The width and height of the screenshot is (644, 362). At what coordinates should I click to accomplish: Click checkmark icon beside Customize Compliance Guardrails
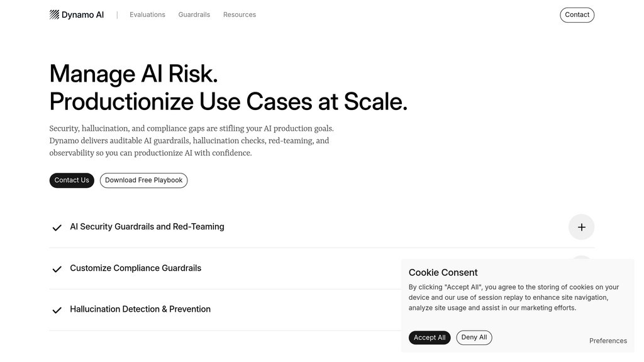[x=57, y=269]
